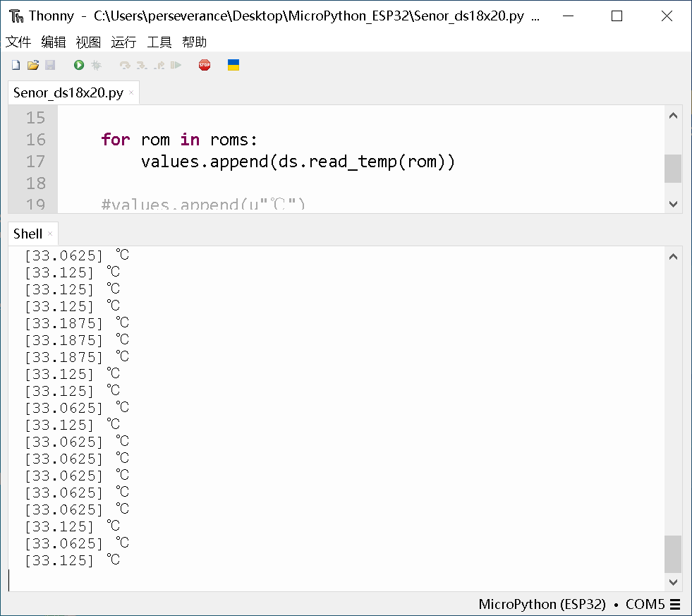Open the 文件 menu

pyautogui.click(x=18, y=42)
